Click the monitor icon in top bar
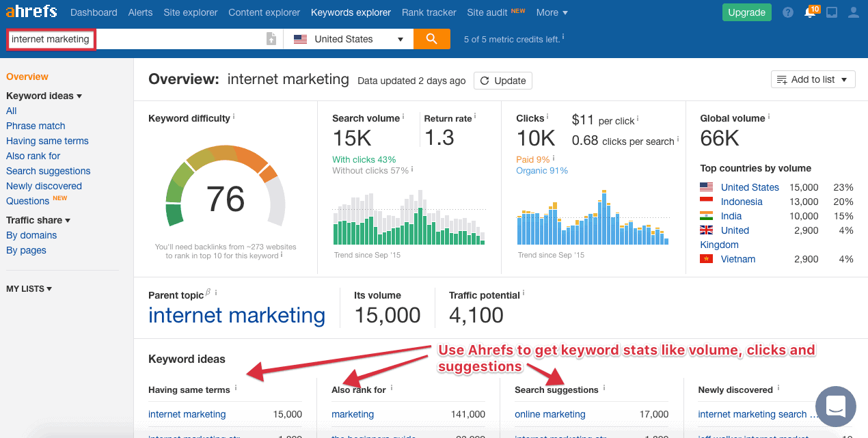This screenshot has width=868, height=438. pos(832,12)
